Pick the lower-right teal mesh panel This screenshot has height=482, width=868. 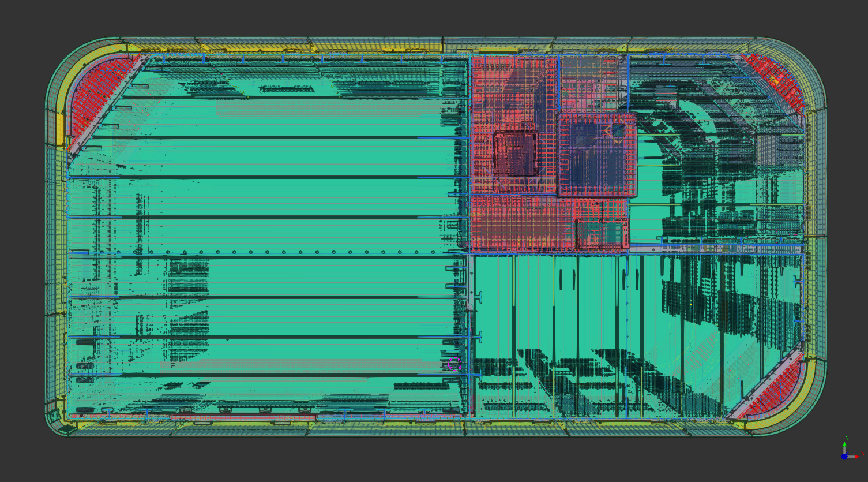click(577, 323)
